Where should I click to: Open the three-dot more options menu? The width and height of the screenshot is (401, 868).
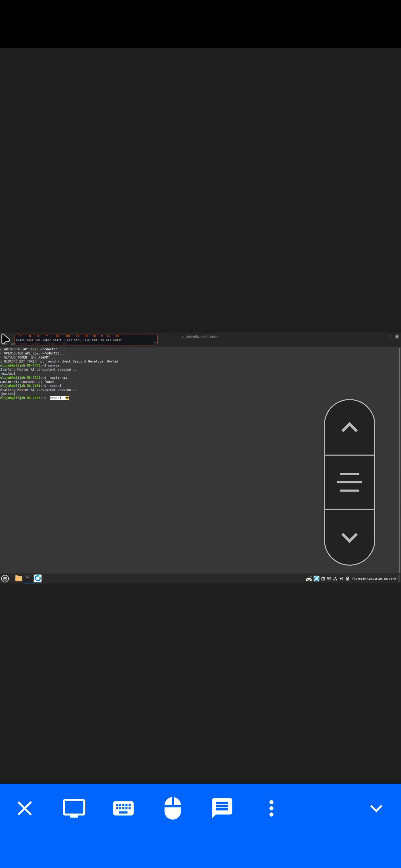point(271,808)
